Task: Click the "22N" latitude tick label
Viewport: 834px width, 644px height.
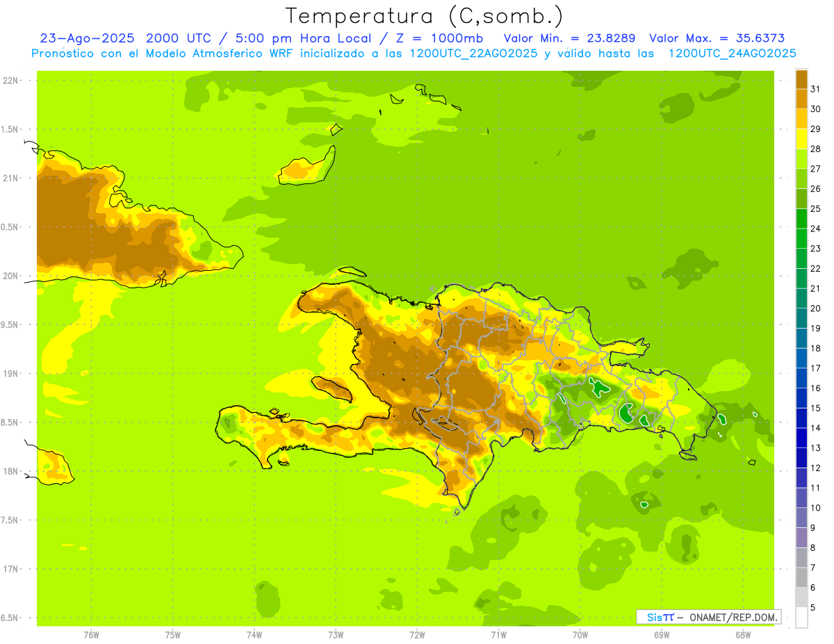Action: [x=11, y=80]
